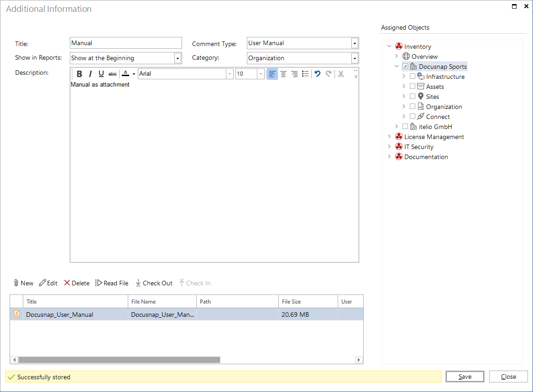Center-align the description text

(x=283, y=74)
